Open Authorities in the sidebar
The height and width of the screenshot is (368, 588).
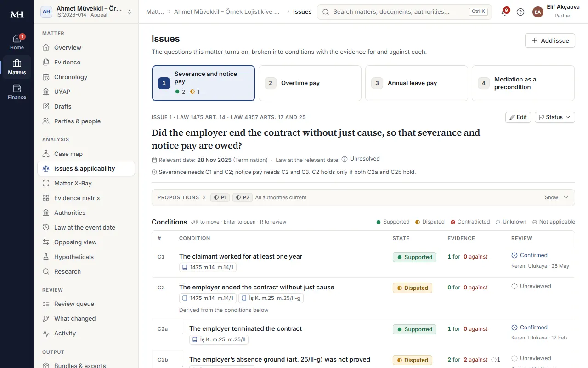(x=86, y=213)
